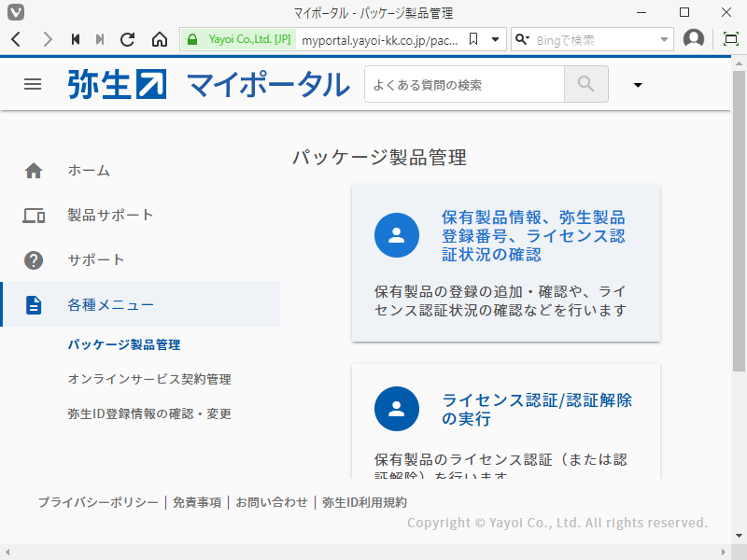Click the scroll up arrow
747x560 pixels.
coord(739,63)
